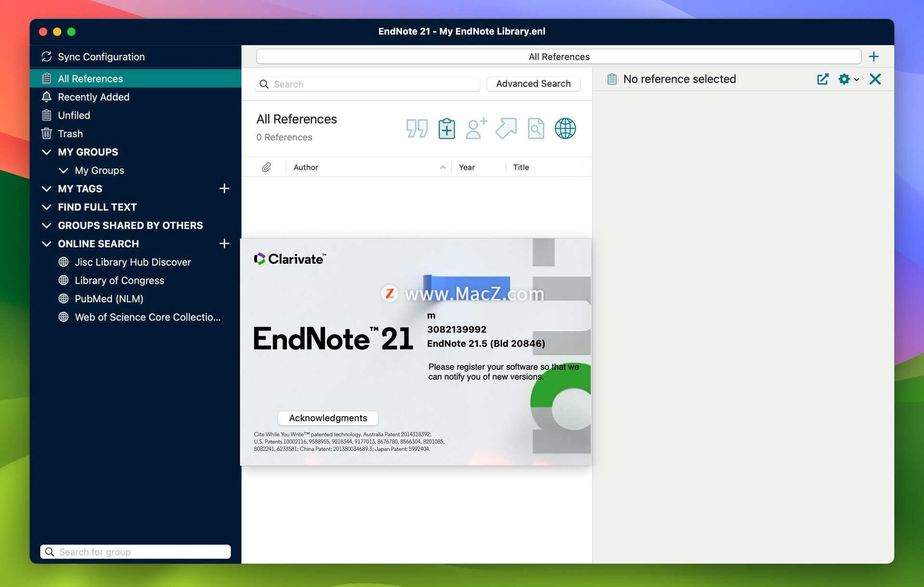924x587 pixels.
Task: Add a new tag with the plus icon
Action: (224, 189)
